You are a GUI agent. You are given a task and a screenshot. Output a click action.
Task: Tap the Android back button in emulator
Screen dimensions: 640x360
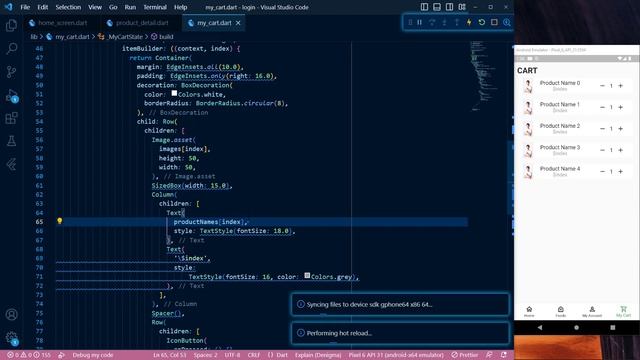[x=540, y=327]
